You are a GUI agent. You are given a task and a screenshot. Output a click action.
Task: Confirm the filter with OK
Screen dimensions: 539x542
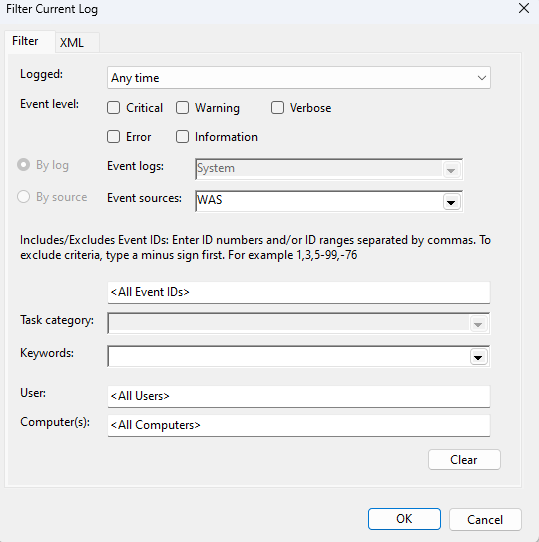click(404, 519)
